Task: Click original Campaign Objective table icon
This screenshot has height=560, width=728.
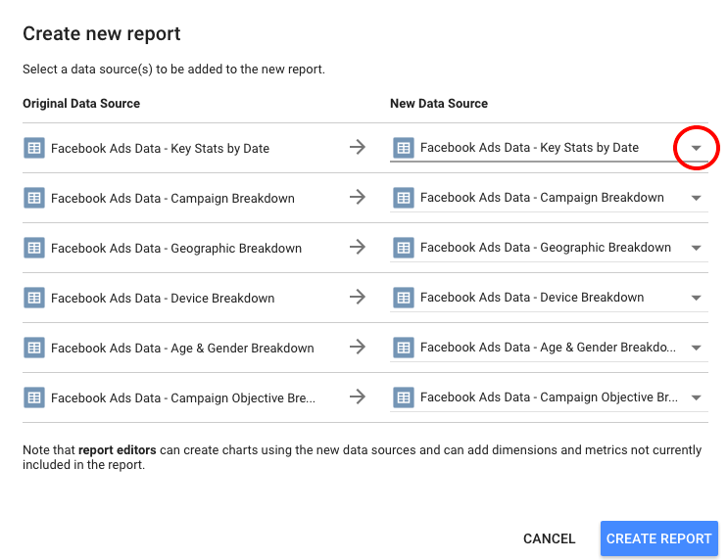Action: (x=34, y=397)
